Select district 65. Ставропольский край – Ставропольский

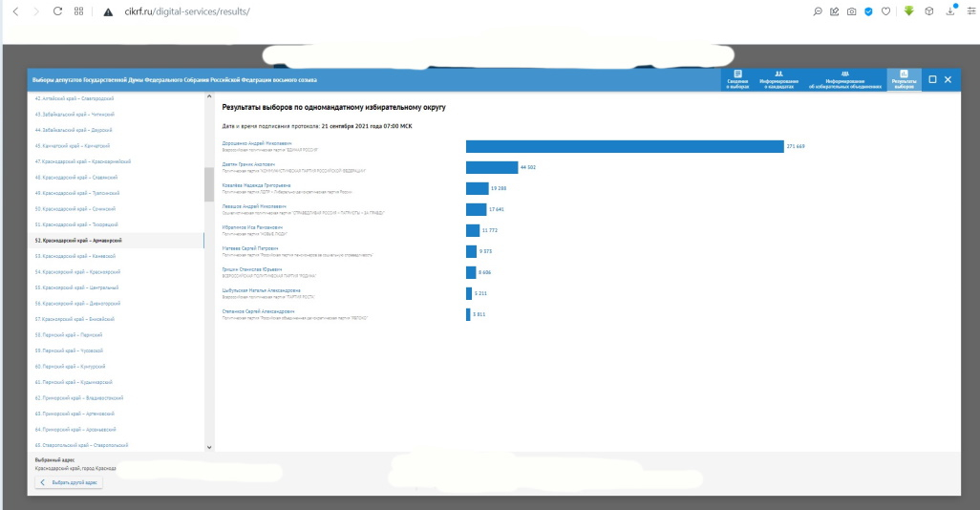coord(81,445)
